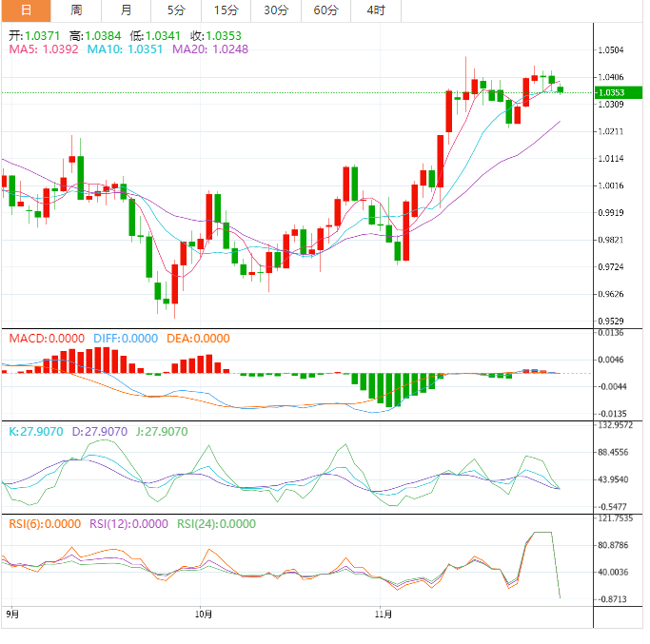Open the 5分 timeframe tab
The image size is (650, 644).
176,10
